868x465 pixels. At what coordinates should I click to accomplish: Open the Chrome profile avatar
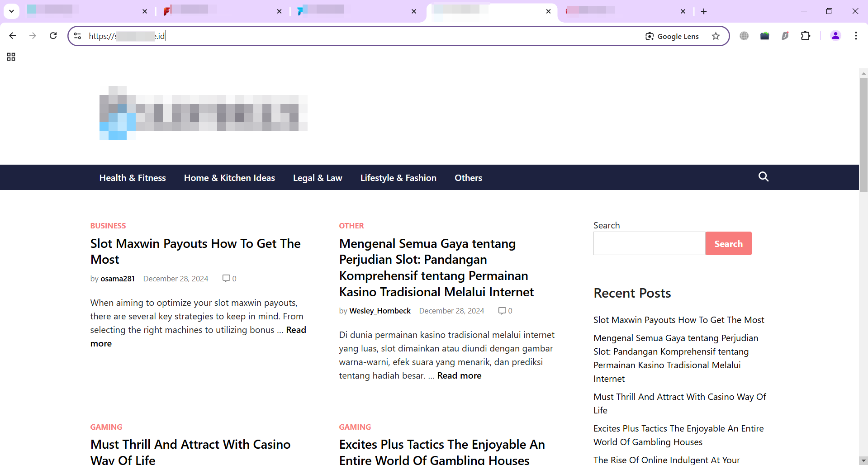[x=835, y=36]
